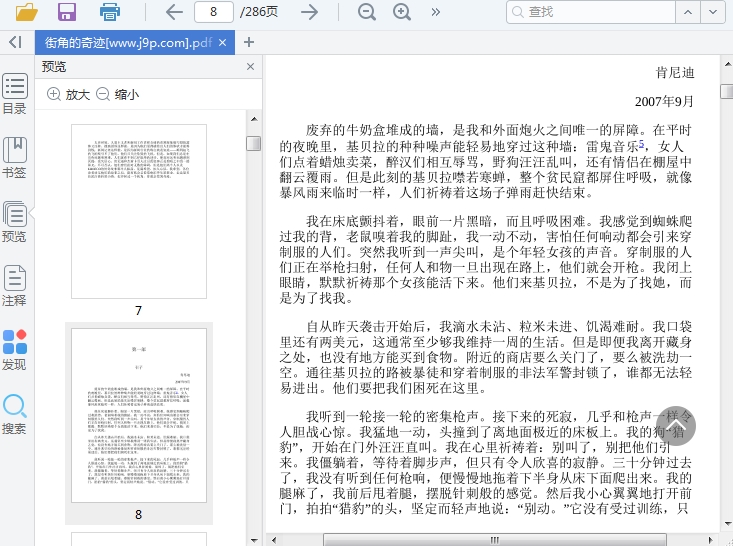Open the 预览 thumbnails panel
This screenshot has width=733, height=546.
coord(14,222)
